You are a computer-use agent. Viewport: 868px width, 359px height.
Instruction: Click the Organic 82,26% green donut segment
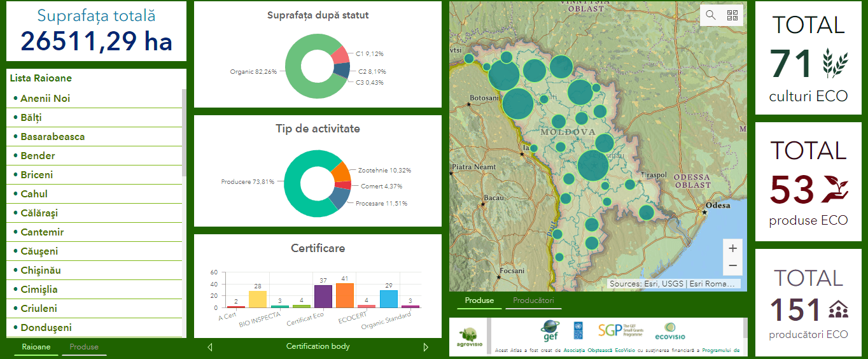click(x=294, y=67)
